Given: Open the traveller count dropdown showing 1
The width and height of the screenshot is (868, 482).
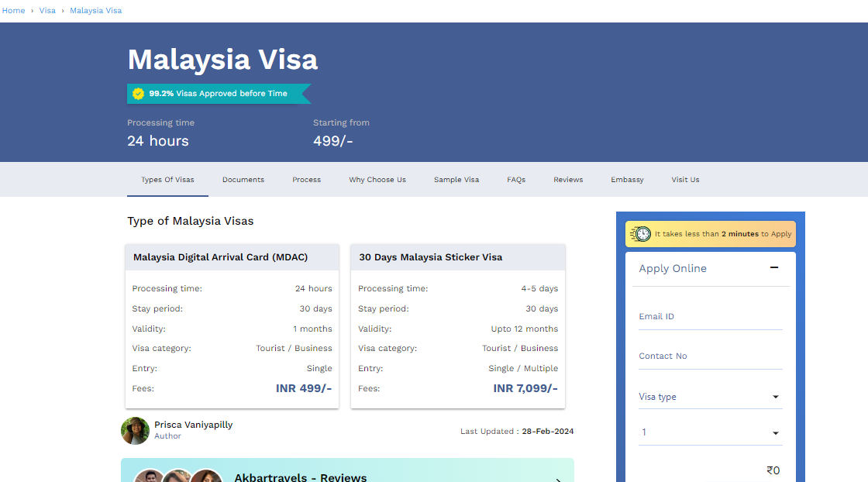Looking at the screenshot, I should [x=710, y=432].
